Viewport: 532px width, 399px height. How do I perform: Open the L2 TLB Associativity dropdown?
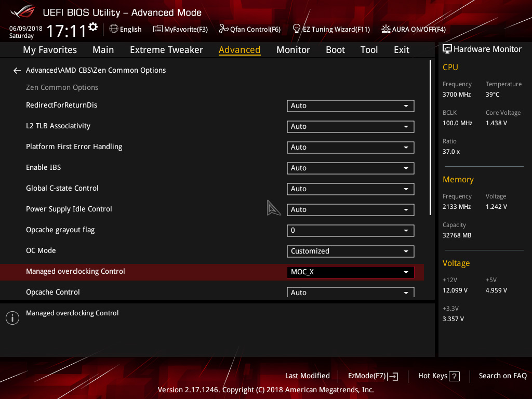[351, 127]
